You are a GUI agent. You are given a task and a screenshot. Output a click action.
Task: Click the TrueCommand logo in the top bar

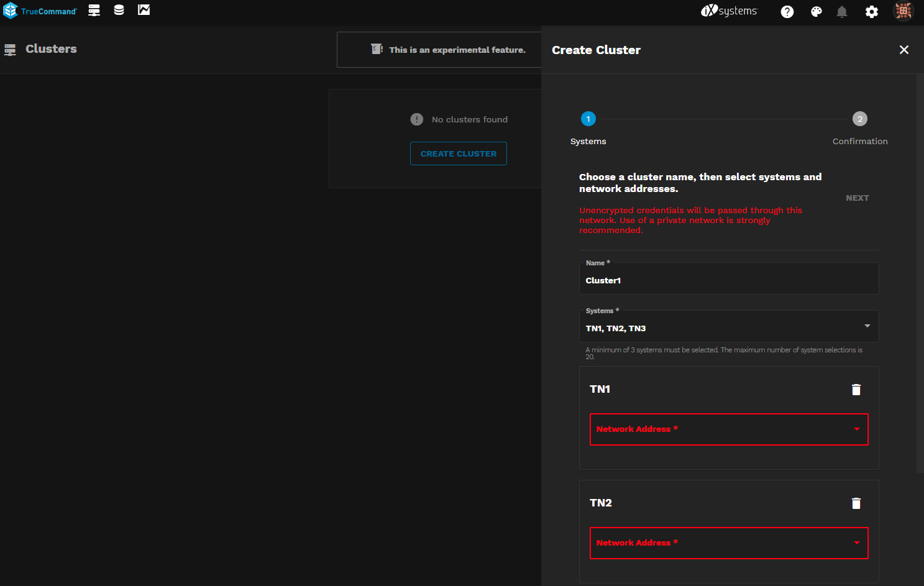click(40, 11)
